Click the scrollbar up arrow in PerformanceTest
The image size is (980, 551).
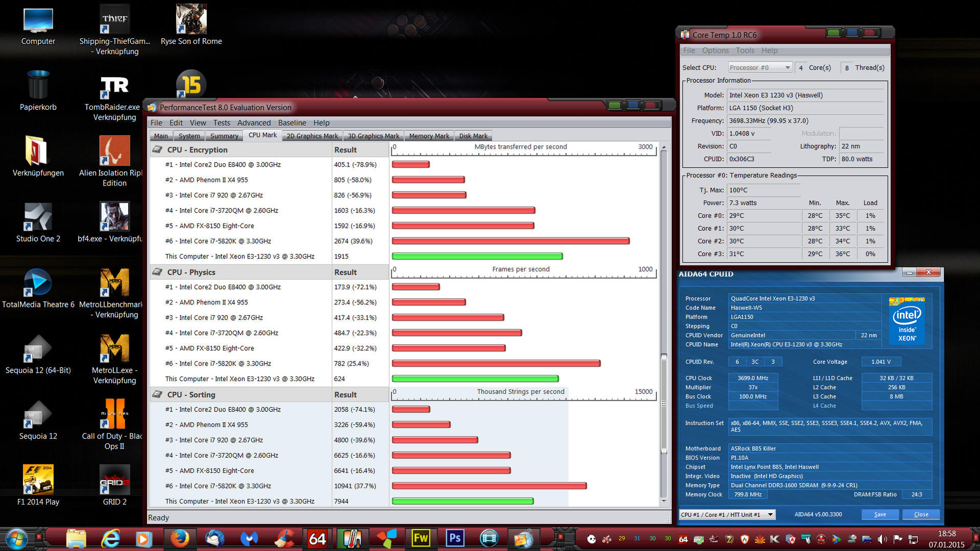tap(664, 148)
